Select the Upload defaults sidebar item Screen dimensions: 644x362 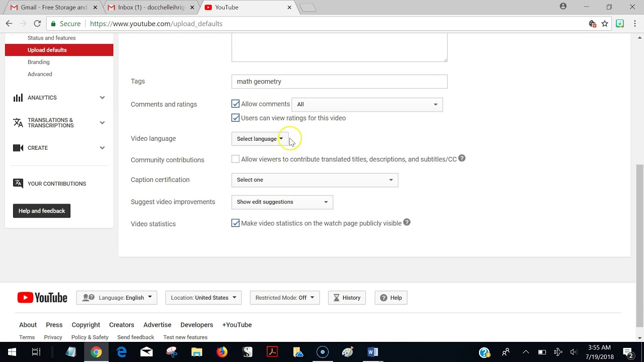[59, 50]
